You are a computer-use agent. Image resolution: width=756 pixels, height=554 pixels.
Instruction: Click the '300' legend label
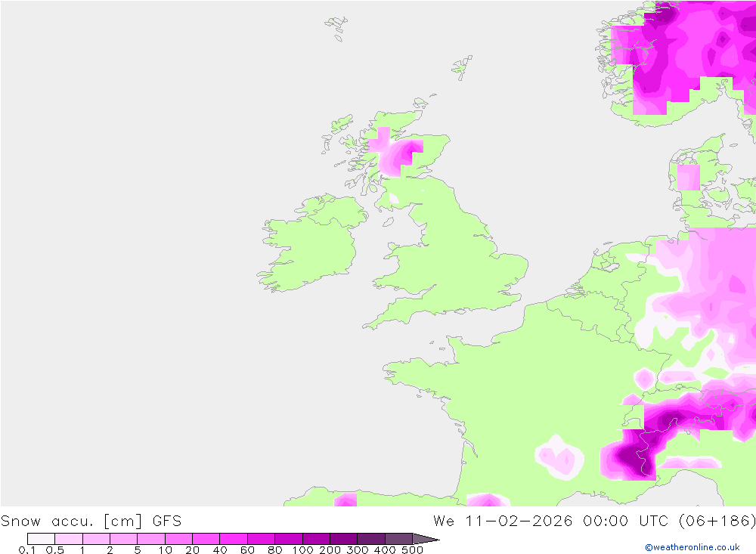[x=358, y=549]
